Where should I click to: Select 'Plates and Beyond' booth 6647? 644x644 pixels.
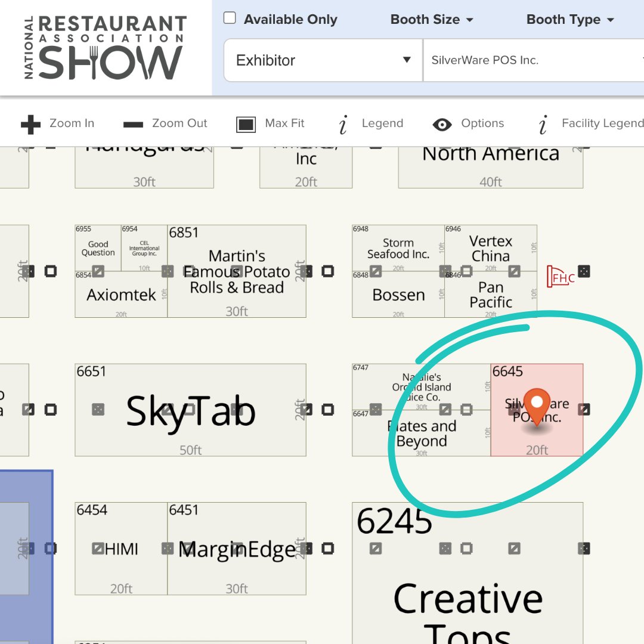click(x=422, y=434)
